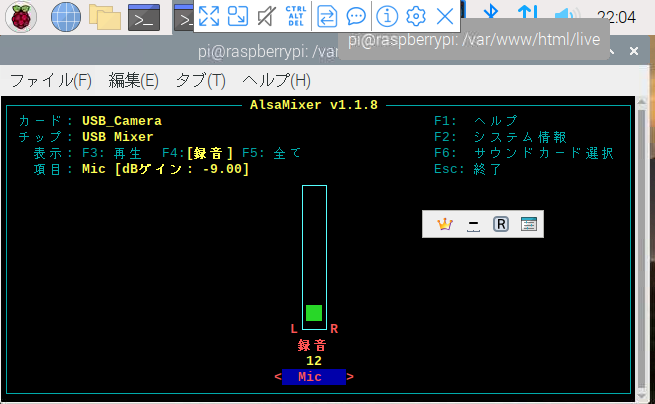The height and width of the screenshot is (404, 655).
Task: Select the highlighted Mic channel label
Action: [x=314, y=377]
